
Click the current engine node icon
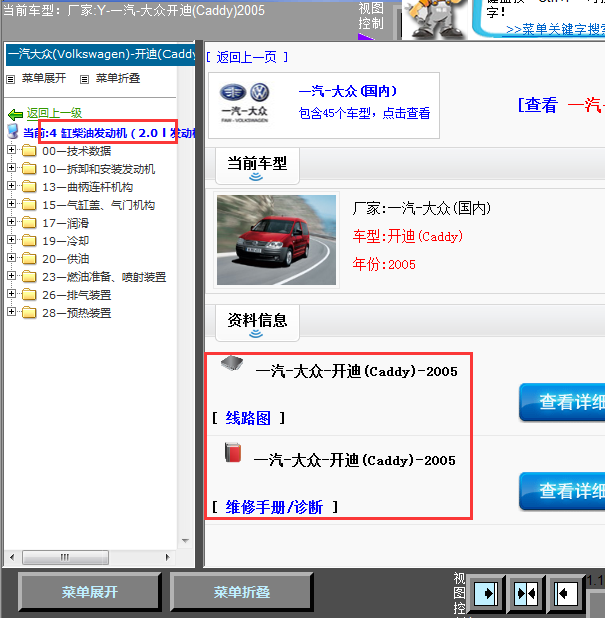(x=13, y=131)
